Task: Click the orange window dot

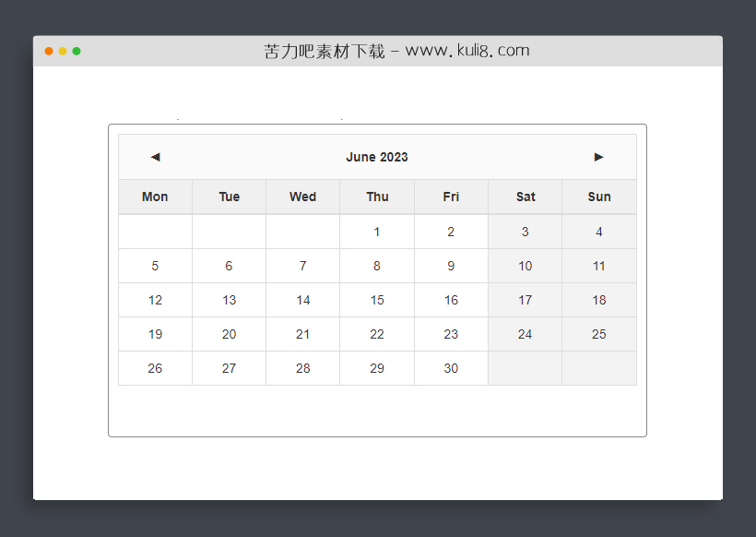Action: click(49, 51)
